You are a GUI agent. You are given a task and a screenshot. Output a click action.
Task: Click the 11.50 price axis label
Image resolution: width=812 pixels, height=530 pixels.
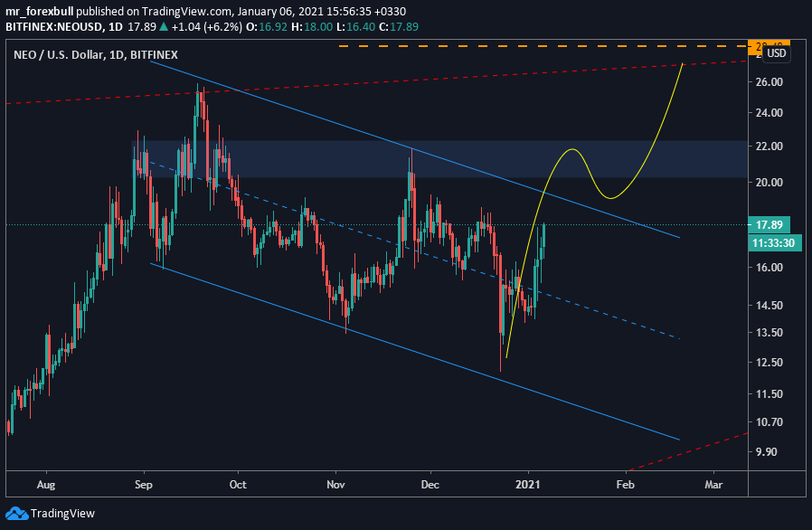pyautogui.click(x=769, y=393)
